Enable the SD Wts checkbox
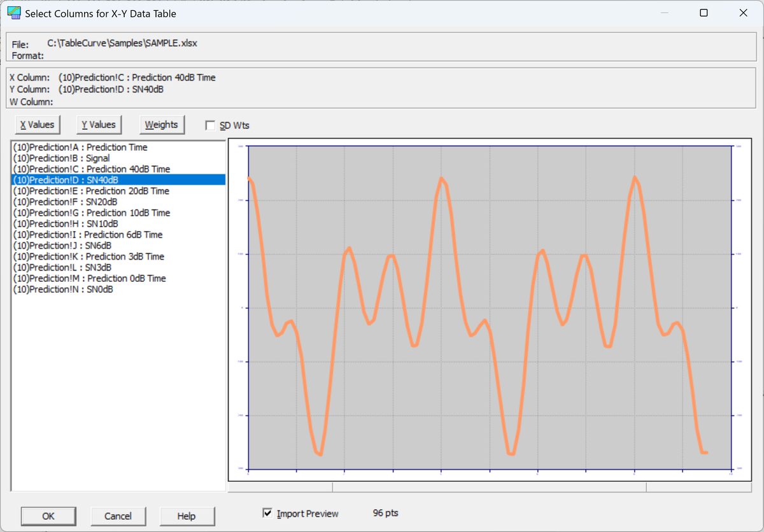This screenshot has height=532, width=764. pyautogui.click(x=210, y=125)
